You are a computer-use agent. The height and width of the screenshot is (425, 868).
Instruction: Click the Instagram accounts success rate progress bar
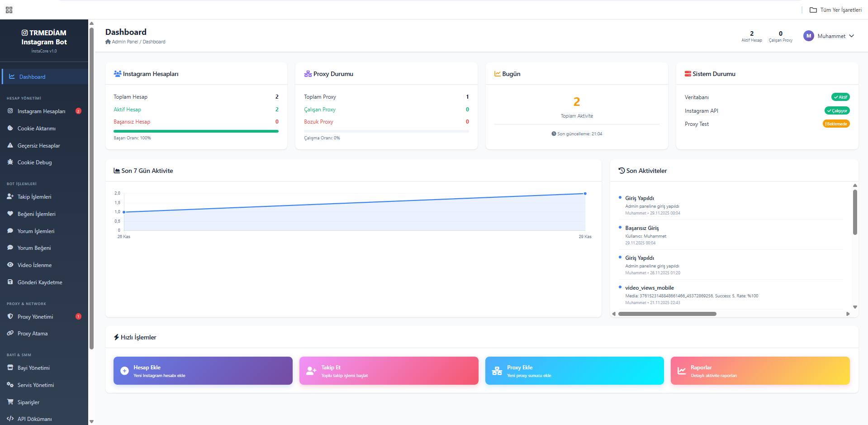(x=196, y=131)
